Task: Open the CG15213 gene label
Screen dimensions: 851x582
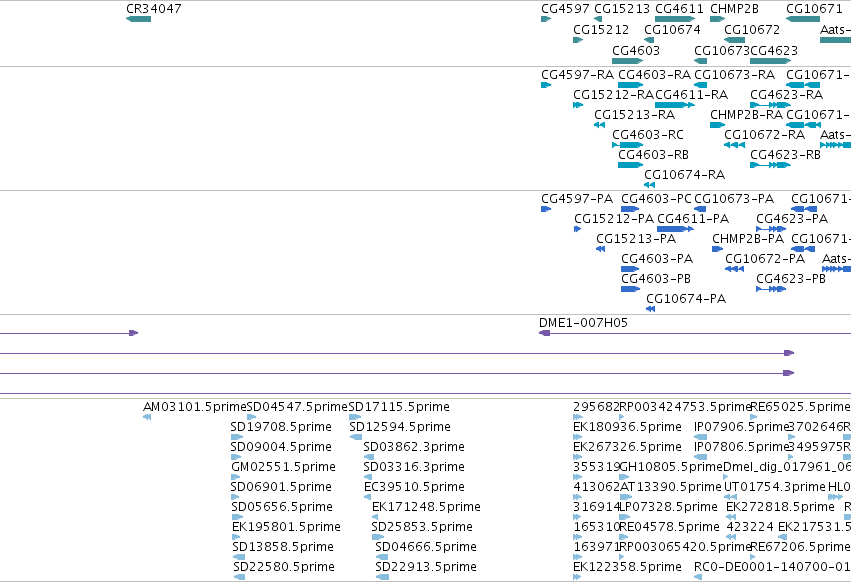Action: pos(622,9)
